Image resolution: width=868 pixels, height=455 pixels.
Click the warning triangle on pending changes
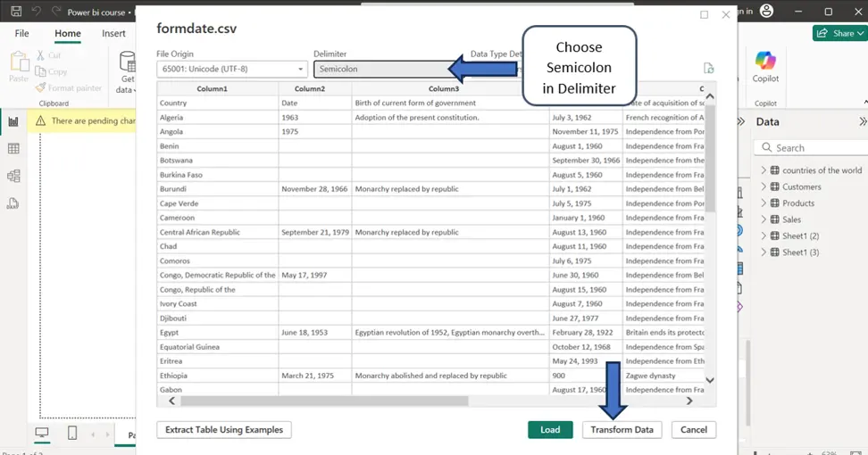click(x=40, y=120)
